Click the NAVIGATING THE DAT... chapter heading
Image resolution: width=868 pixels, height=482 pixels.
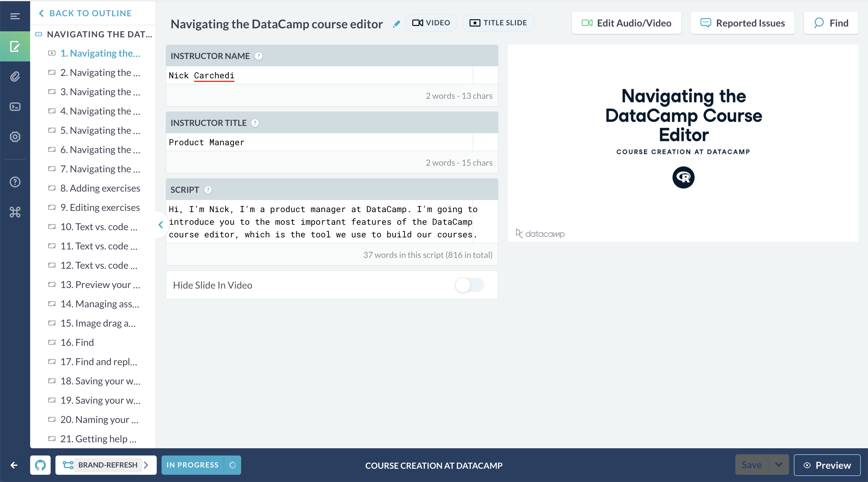pyautogui.click(x=100, y=34)
